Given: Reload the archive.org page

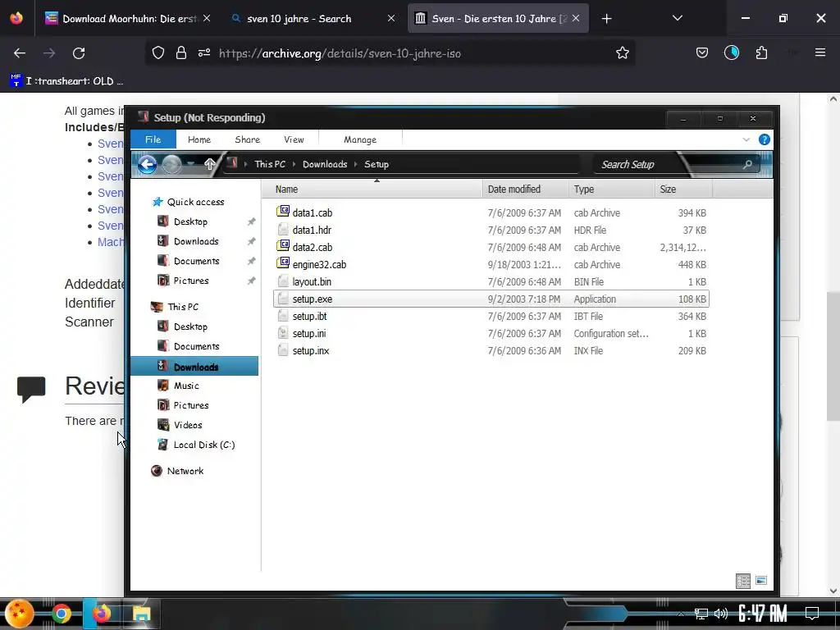Looking at the screenshot, I should click(79, 53).
